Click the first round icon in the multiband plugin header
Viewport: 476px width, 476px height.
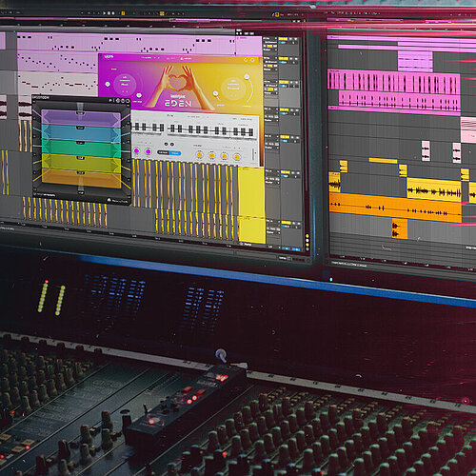point(118,101)
